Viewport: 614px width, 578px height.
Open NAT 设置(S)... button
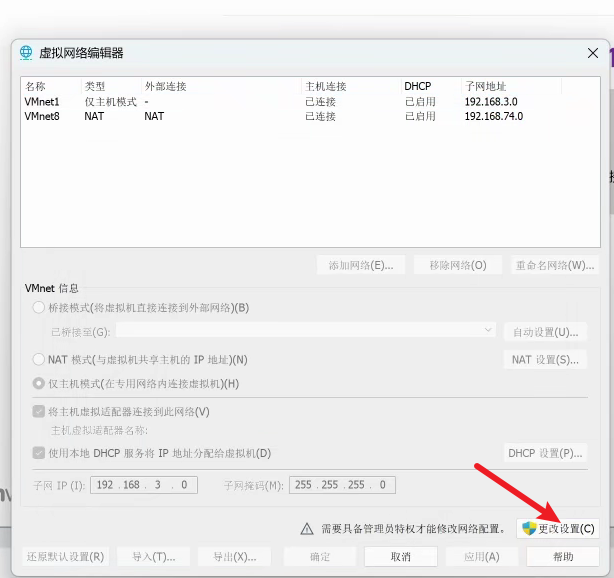click(x=545, y=359)
